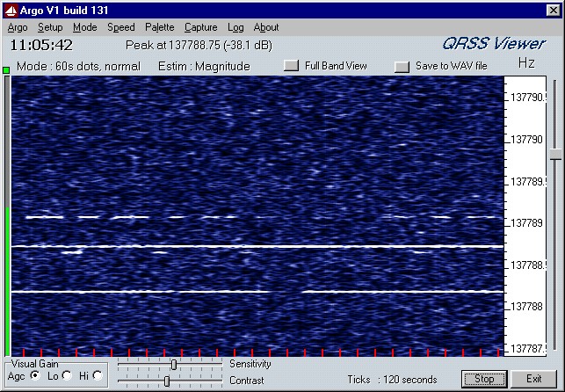Screen dimensions: 565x392
Task: Toggle the Full Band View button
Action: click(291, 66)
